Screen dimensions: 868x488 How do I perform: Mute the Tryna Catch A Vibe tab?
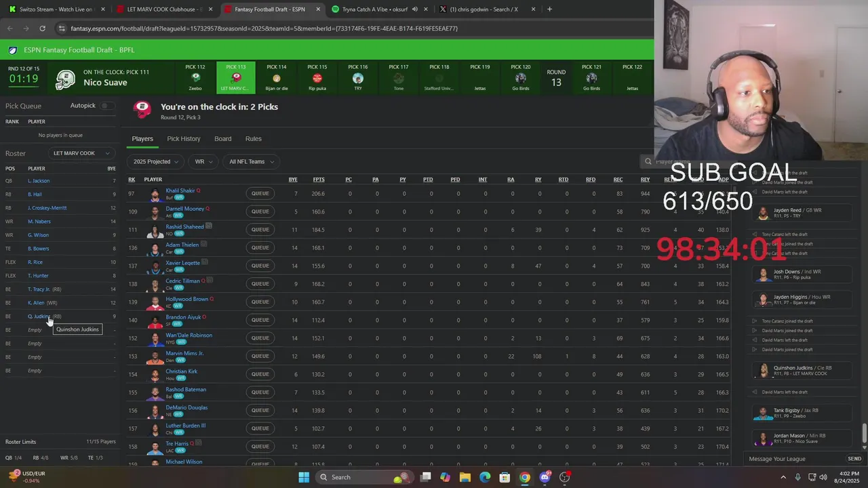click(x=414, y=9)
